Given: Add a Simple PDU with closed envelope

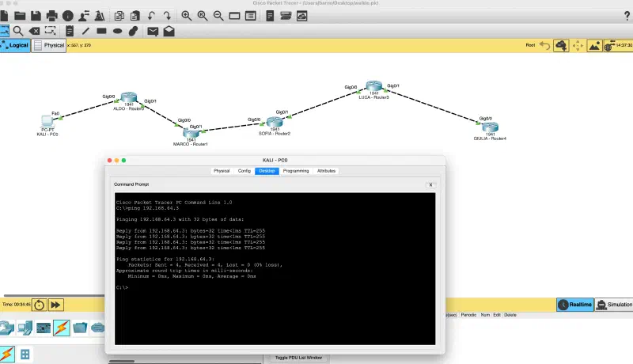Looking at the screenshot, I should point(153,32).
